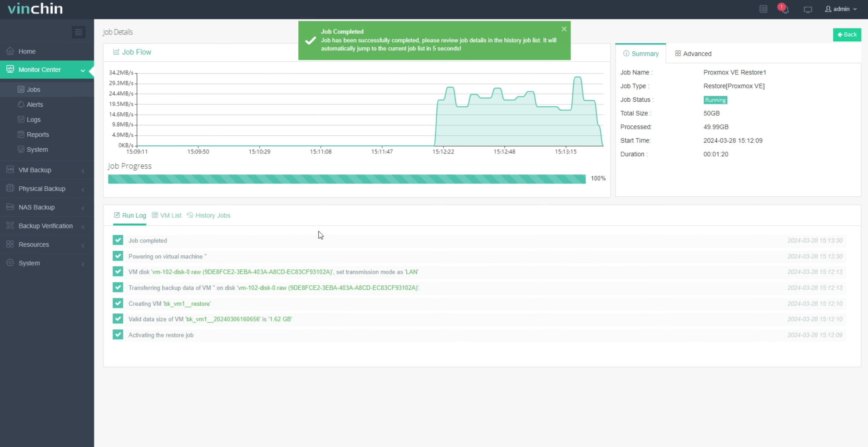
Task: Click the Backup Verification icon in sidebar
Action: (10, 225)
